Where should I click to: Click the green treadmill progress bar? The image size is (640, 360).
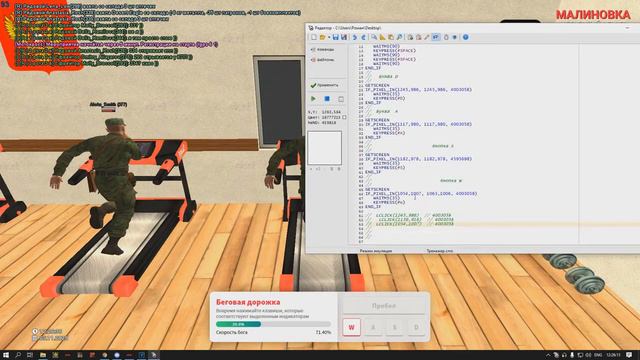click(238, 324)
